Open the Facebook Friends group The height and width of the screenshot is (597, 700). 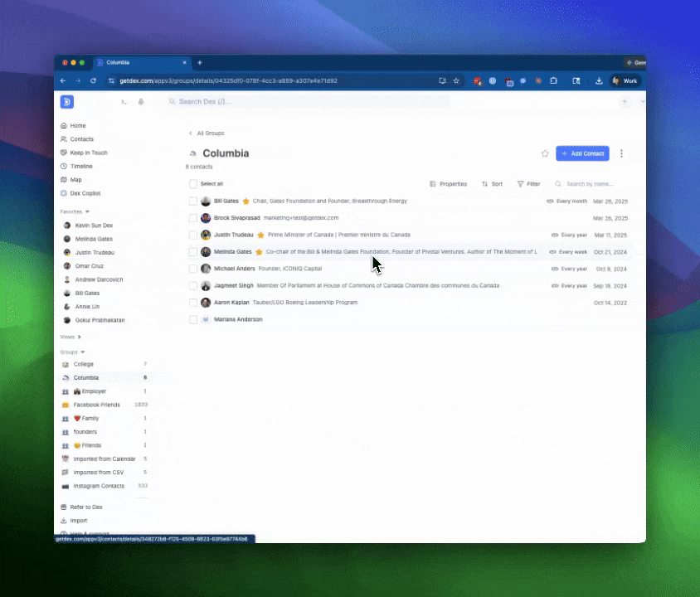(x=96, y=405)
